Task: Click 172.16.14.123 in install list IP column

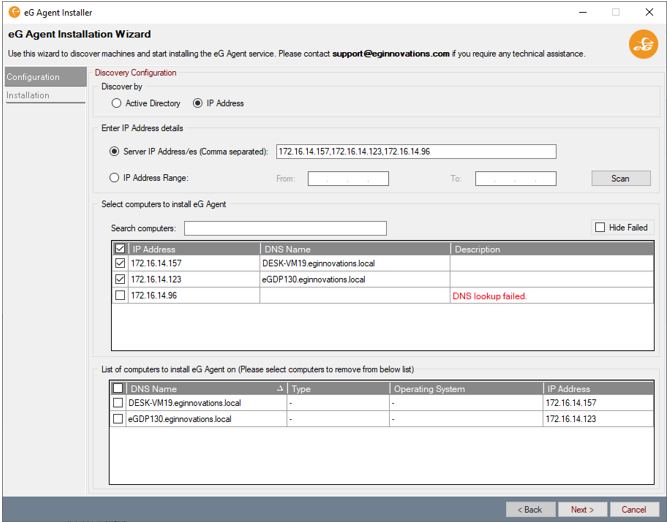Action: point(571,419)
